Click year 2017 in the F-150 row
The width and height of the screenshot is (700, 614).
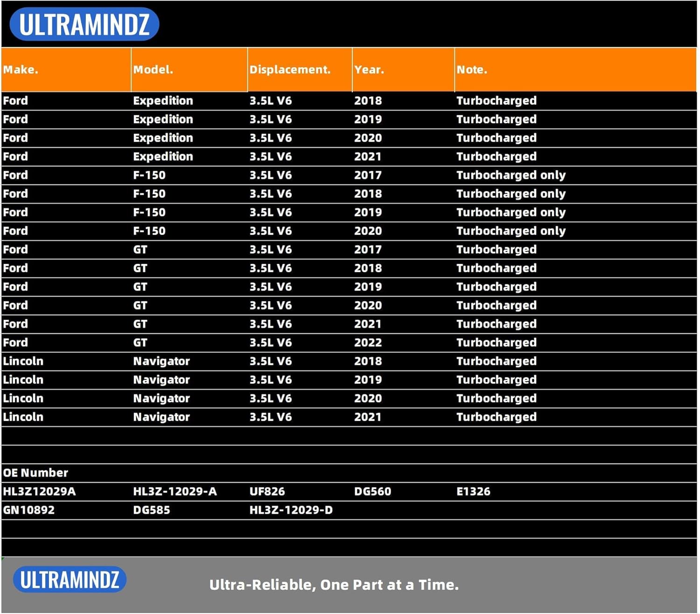[x=368, y=175]
